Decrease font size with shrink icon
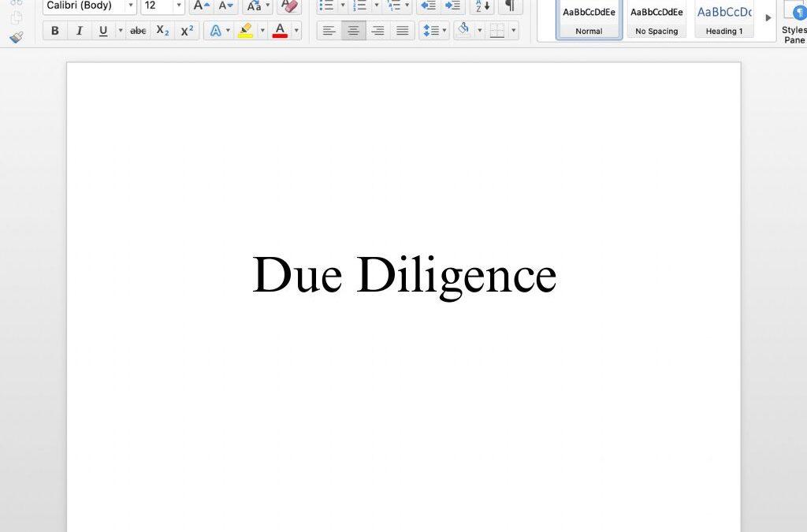The width and height of the screenshot is (807, 532). click(x=226, y=6)
